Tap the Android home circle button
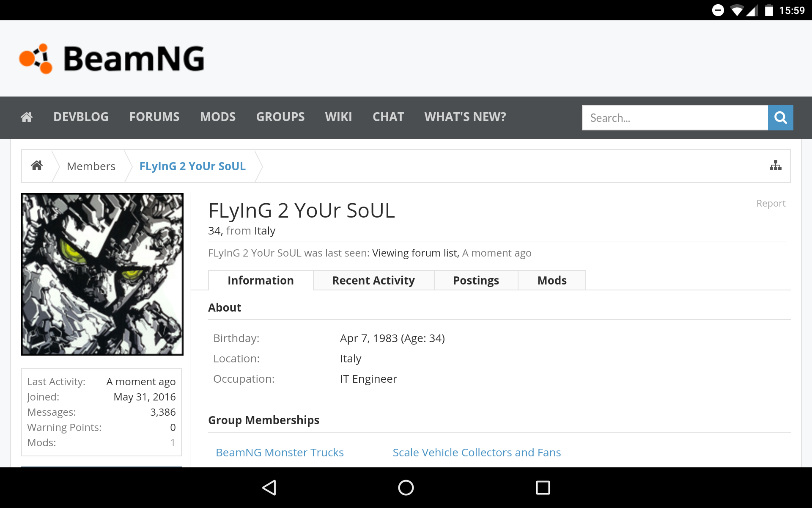812x508 pixels. (x=406, y=488)
